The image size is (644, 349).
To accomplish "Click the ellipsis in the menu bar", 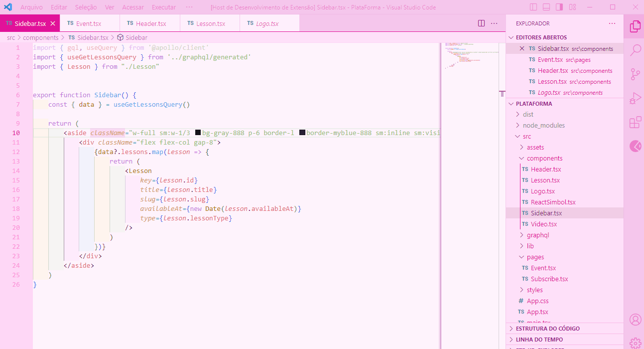I will point(189,7).
